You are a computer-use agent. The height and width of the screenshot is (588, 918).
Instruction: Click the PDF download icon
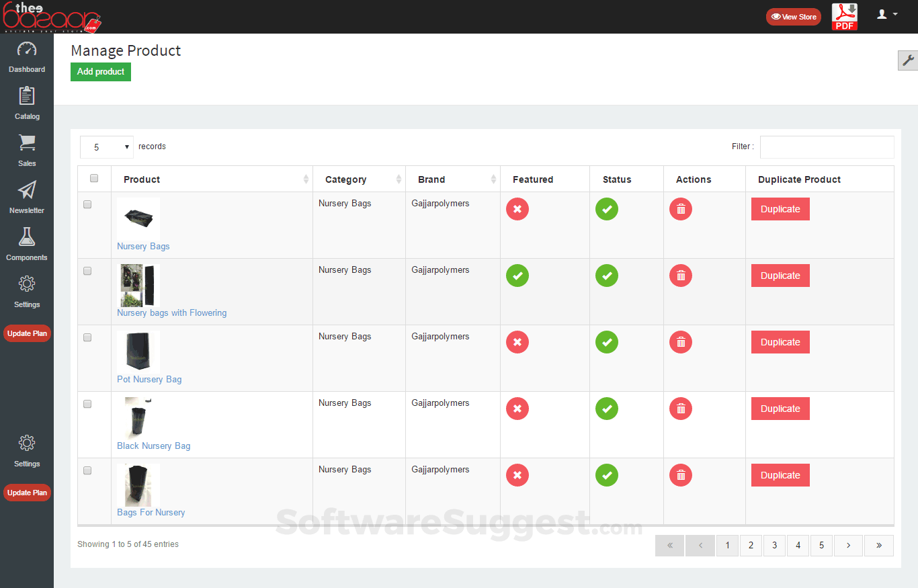(845, 17)
